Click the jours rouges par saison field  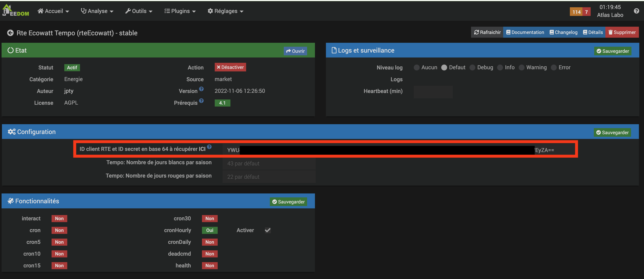(x=269, y=177)
